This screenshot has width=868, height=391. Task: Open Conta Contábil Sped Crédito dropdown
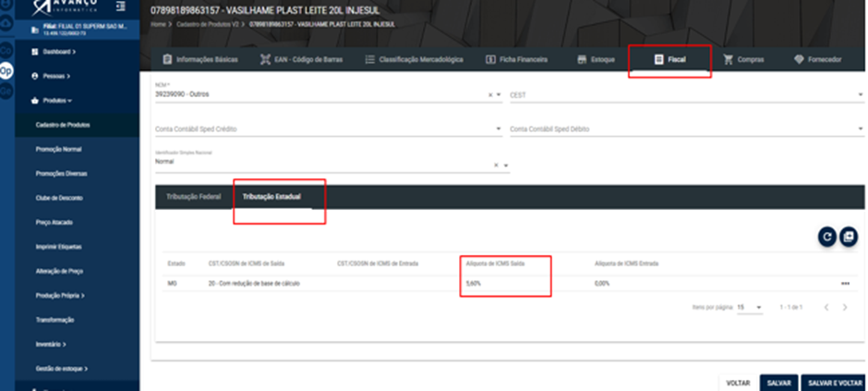[328, 129]
